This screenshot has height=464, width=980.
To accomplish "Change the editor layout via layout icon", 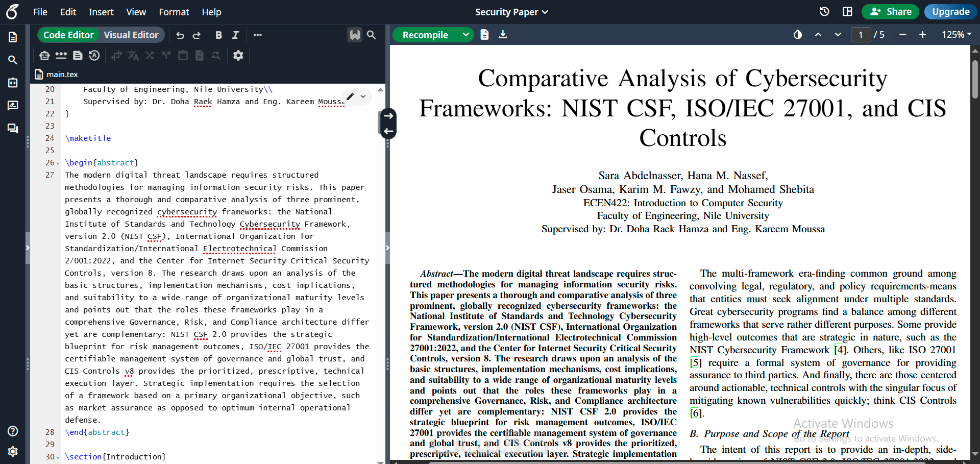I will [848, 11].
